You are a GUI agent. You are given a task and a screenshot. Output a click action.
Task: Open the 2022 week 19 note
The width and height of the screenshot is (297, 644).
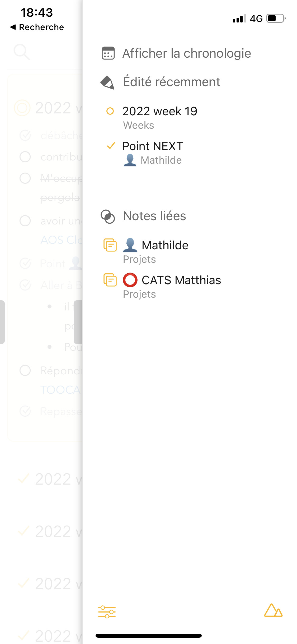[x=160, y=111]
